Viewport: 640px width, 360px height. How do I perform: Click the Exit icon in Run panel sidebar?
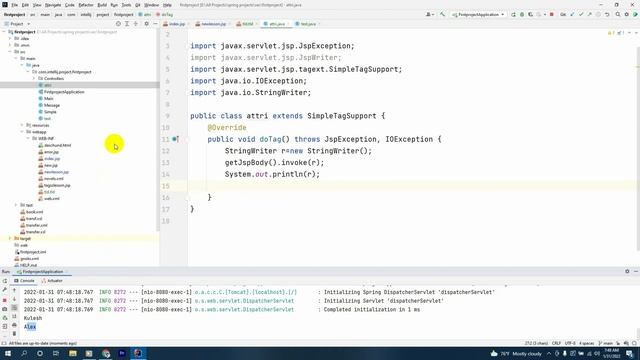pos(5,327)
